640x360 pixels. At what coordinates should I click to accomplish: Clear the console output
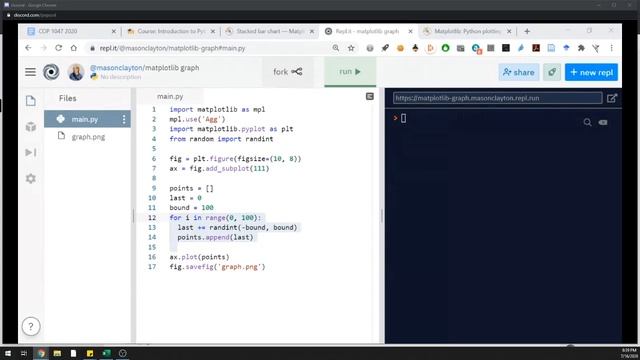pyautogui.click(x=603, y=122)
